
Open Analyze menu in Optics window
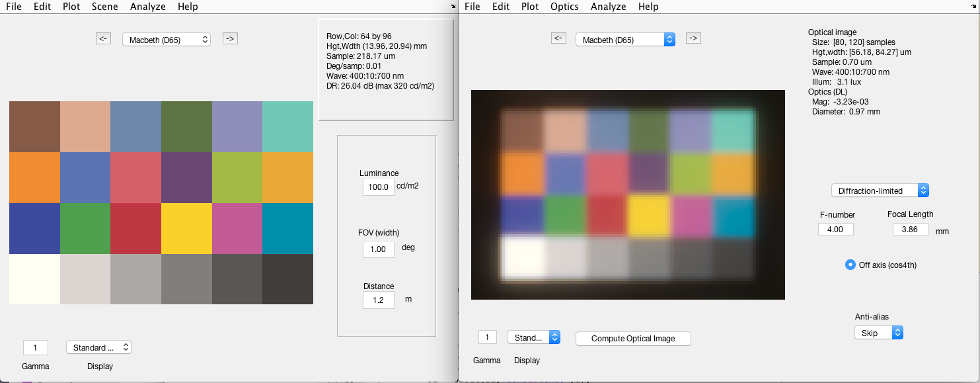coord(608,7)
